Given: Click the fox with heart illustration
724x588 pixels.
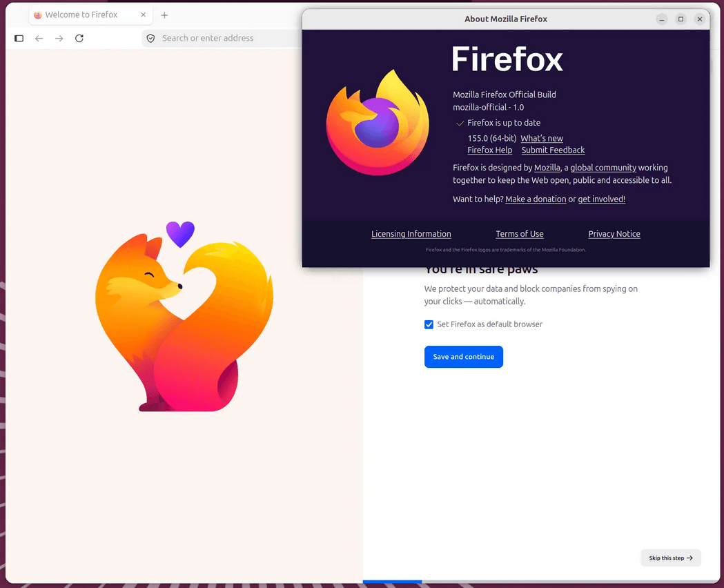Looking at the screenshot, I should coord(184,316).
